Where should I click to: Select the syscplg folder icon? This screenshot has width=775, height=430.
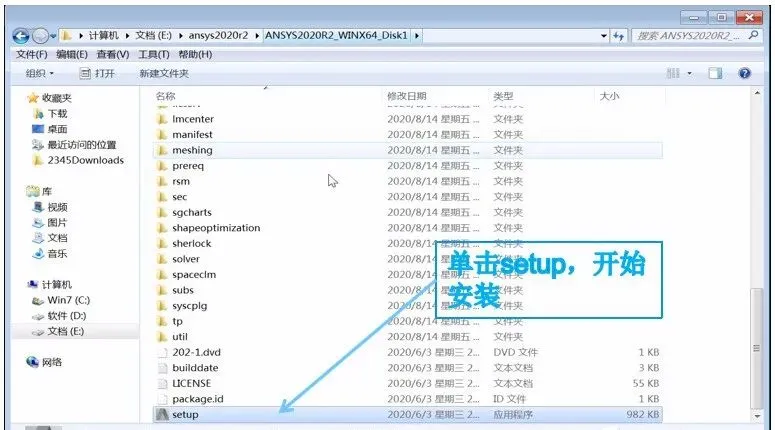pos(162,306)
